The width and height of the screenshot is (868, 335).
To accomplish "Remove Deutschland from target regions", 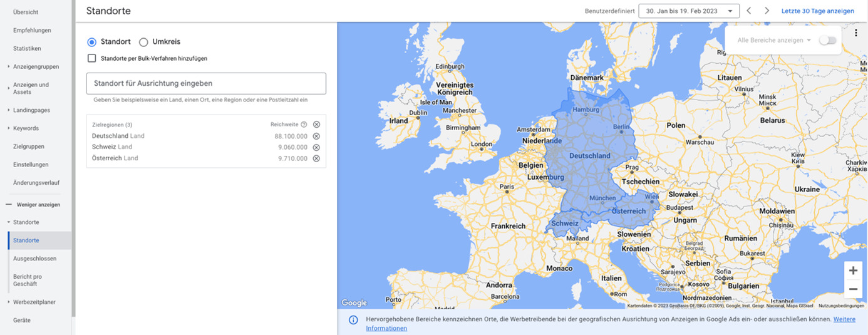I will 316,136.
